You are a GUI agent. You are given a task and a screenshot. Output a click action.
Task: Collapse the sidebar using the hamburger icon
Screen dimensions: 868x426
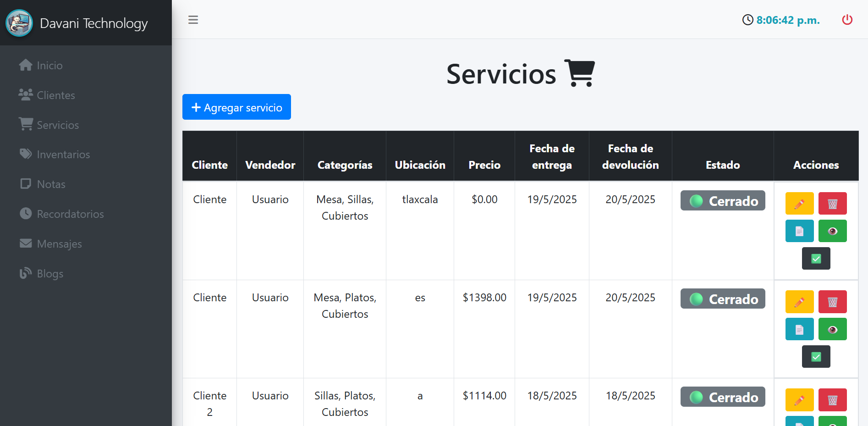tap(193, 20)
